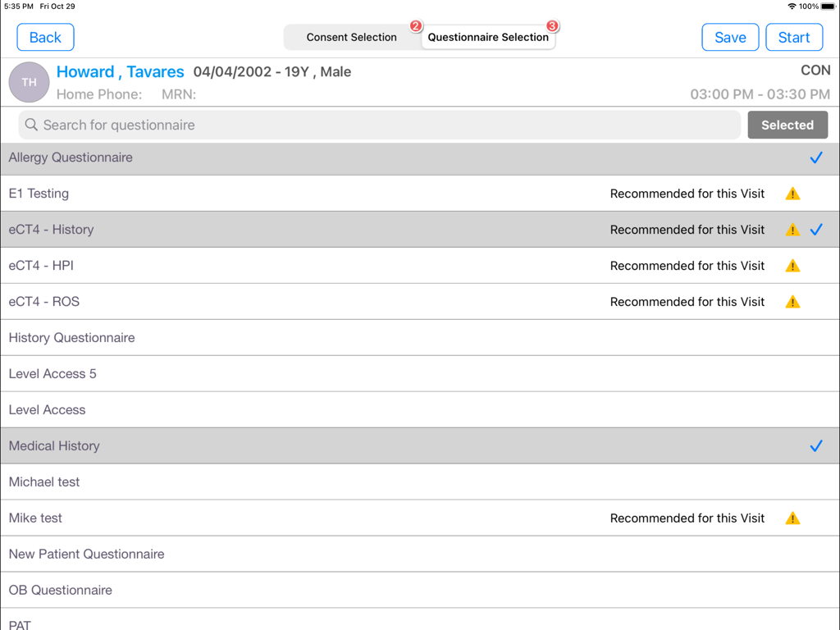Image resolution: width=840 pixels, height=630 pixels.
Task: Click warning icon on eCT4 - HPI row
Action: [792, 267]
